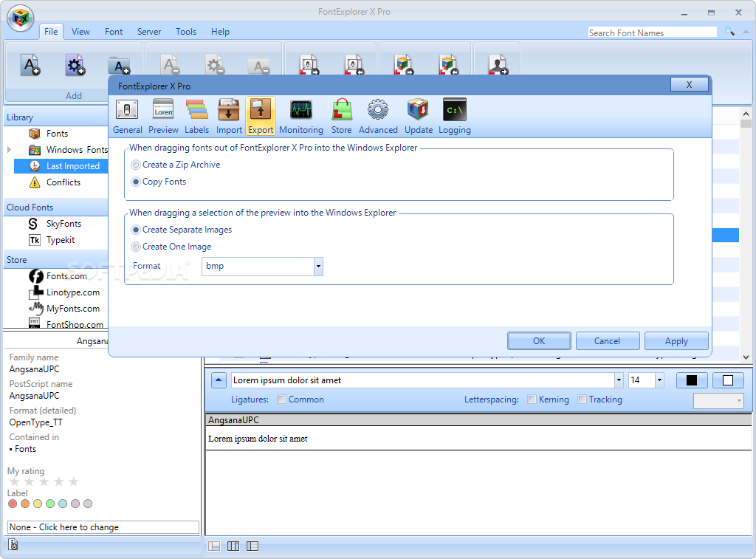The height and width of the screenshot is (559, 756).
Task: Open the Advanced preferences gear tab
Action: [x=378, y=116]
